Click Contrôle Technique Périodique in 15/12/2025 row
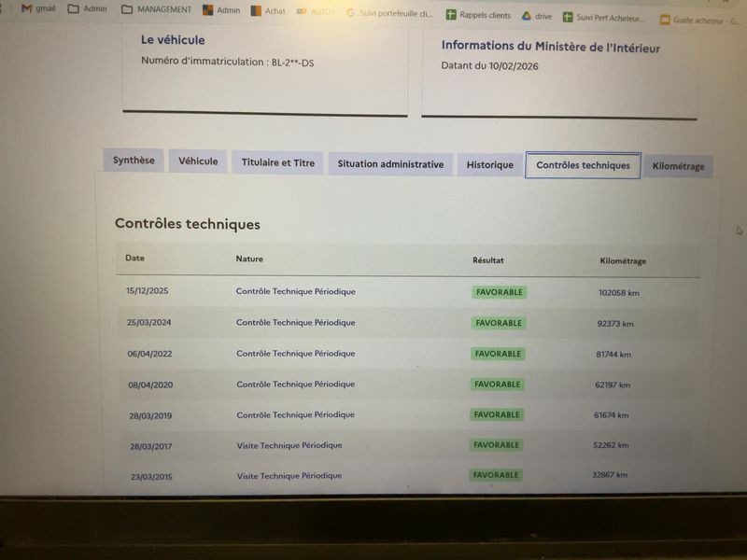 click(x=295, y=291)
